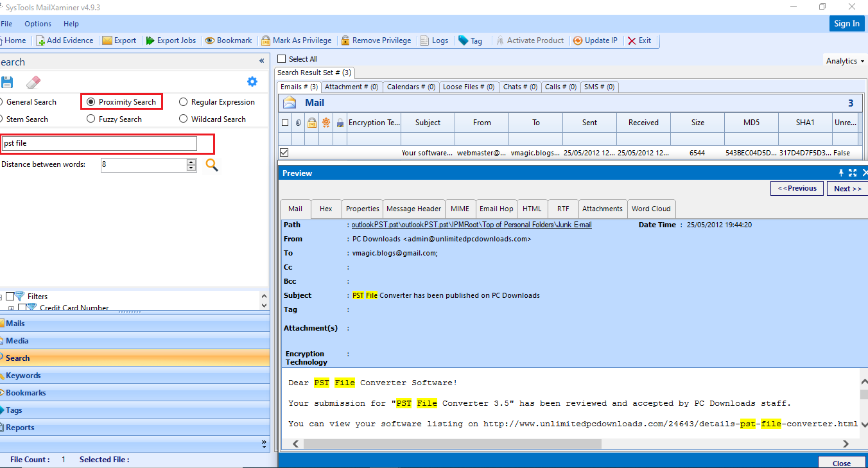This screenshot has height=468, width=868.
Task: Sort by the attachment paperclip column icon
Action: coord(297,122)
